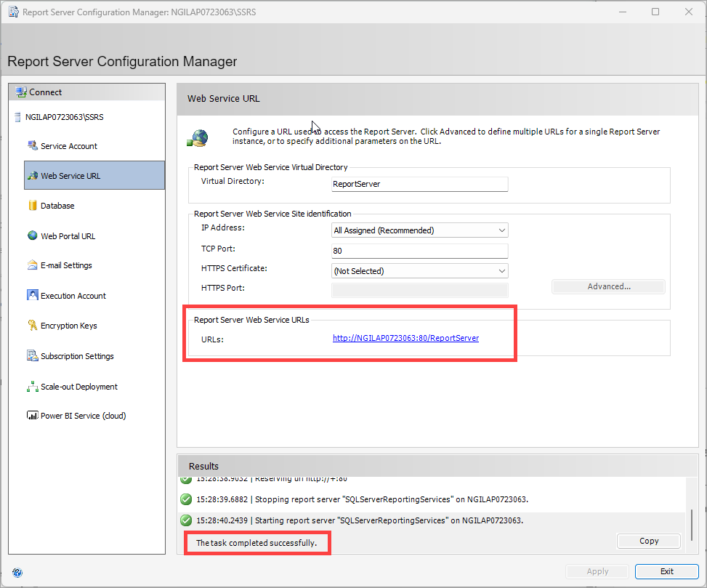
Task: Click the Stopping report server result line
Action: point(362,499)
